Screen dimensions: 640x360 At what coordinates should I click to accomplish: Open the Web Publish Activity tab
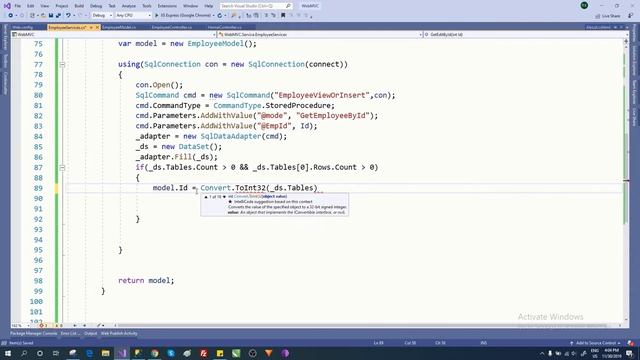pyautogui.click(x=119, y=333)
